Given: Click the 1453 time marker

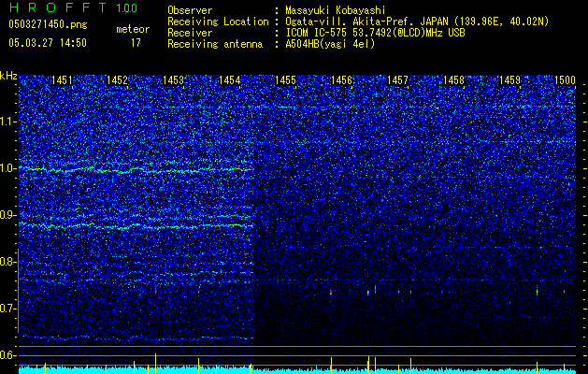Looking at the screenshot, I should pyautogui.click(x=173, y=80).
